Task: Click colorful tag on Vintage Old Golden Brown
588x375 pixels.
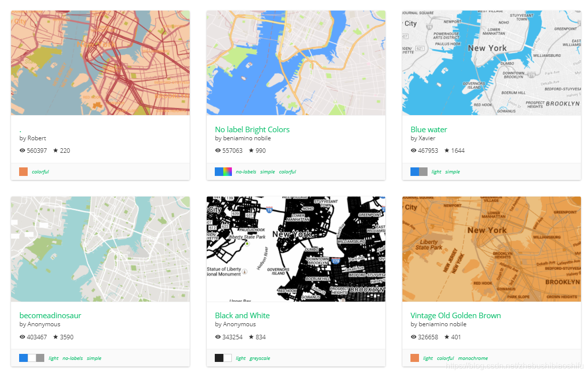Action: point(446,358)
